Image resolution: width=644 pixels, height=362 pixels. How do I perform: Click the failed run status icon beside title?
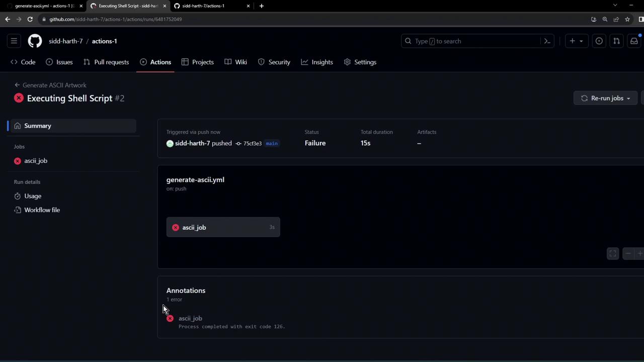(19, 98)
